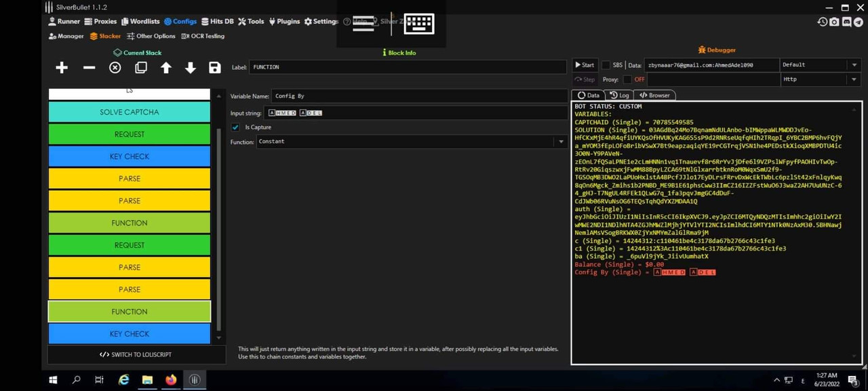Viewport: 868px width, 391px height.
Task: Open Firefox from the taskbar
Action: (x=171, y=380)
